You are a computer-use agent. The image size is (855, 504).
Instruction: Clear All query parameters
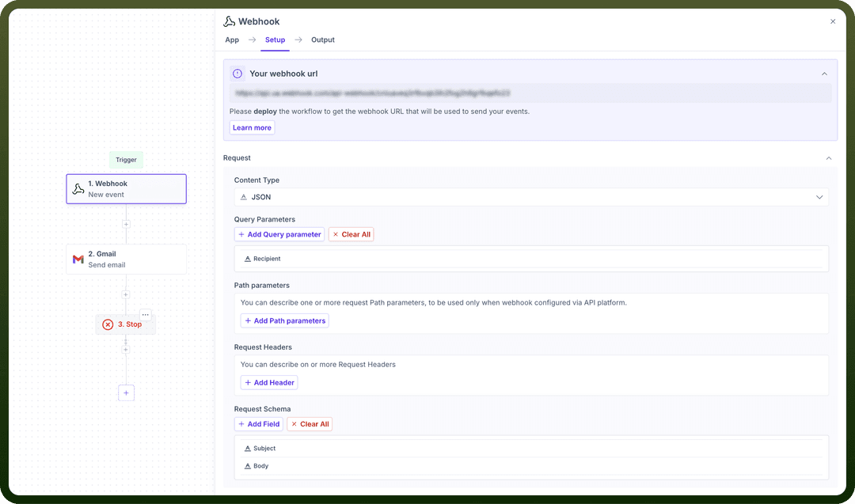tap(351, 234)
